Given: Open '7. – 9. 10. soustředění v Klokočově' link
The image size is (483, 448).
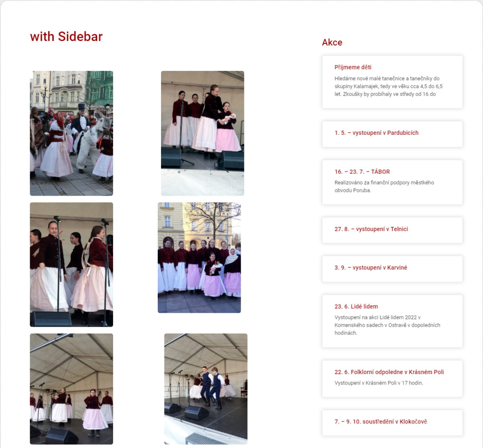Looking at the screenshot, I should (380, 421).
